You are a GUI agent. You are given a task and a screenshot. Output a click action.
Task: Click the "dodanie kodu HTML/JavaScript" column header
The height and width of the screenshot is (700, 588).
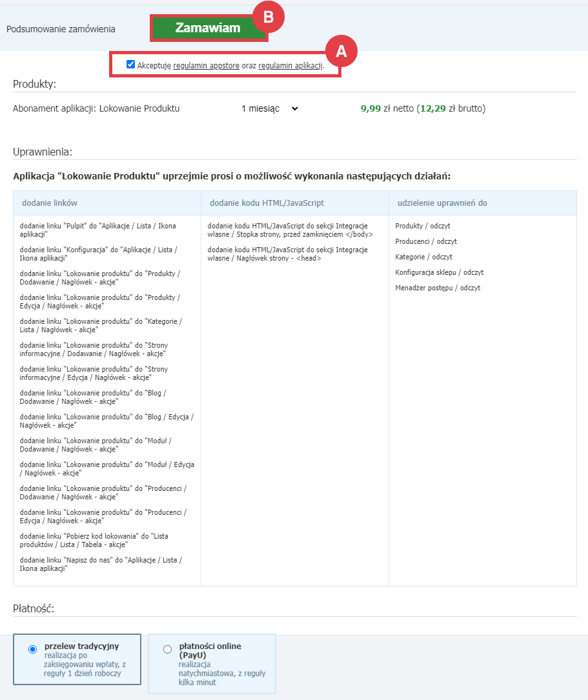267,203
